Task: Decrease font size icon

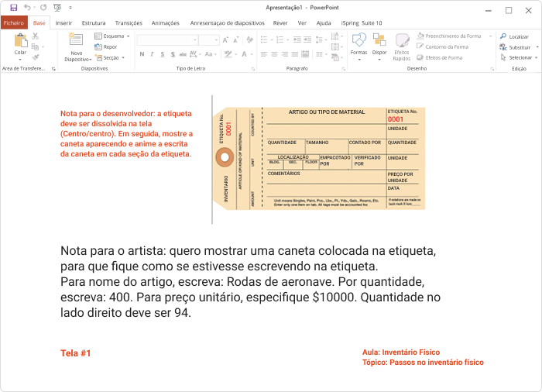Action: tap(235, 40)
